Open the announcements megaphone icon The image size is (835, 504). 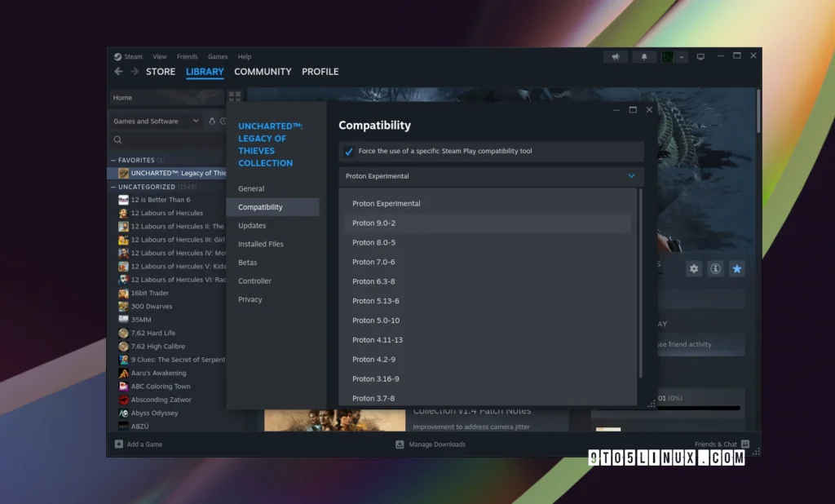[616, 56]
